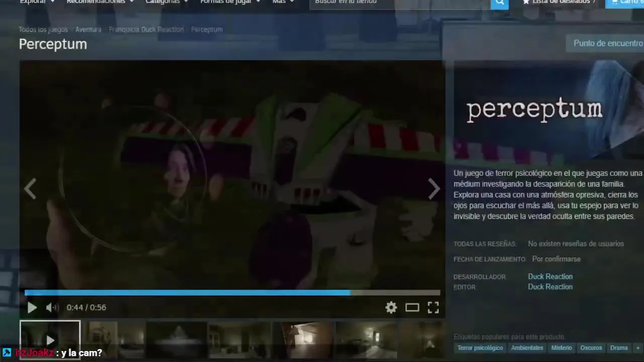Click the trailer progress bar

click(x=232, y=293)
